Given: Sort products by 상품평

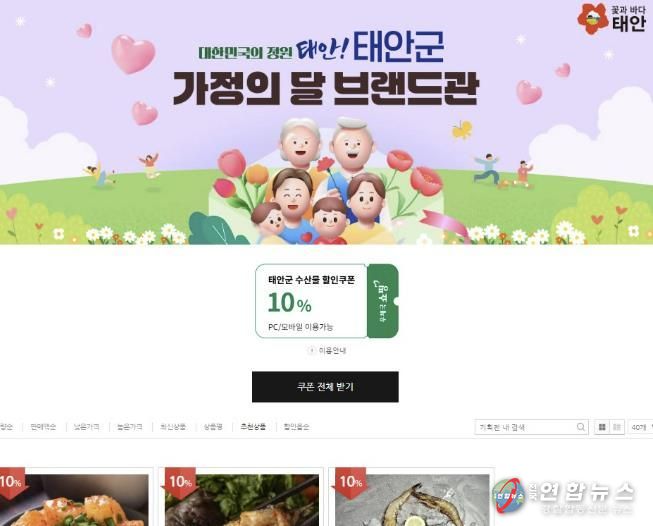Looking at the screenshot, I should coord(213,427).
